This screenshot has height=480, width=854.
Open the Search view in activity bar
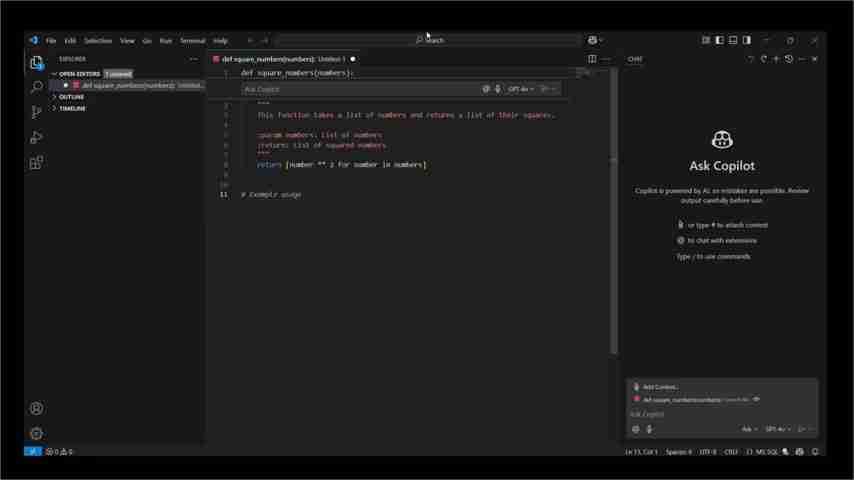tap(36, 87)
